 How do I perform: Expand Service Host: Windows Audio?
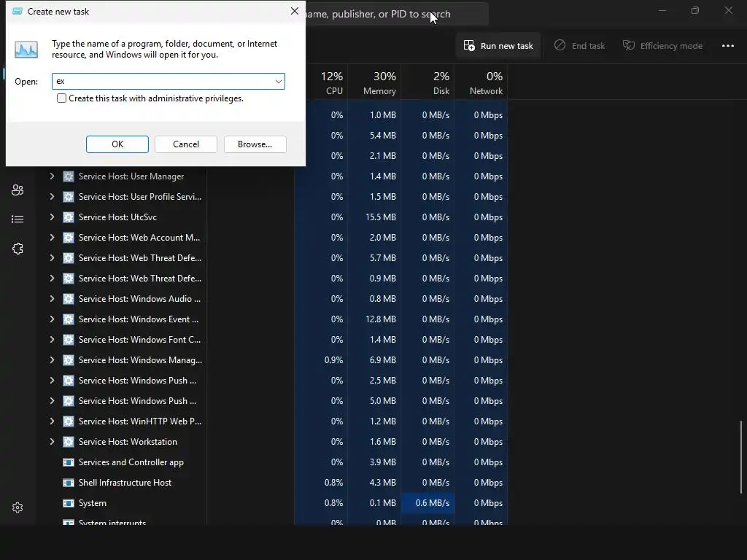[52, 298]
